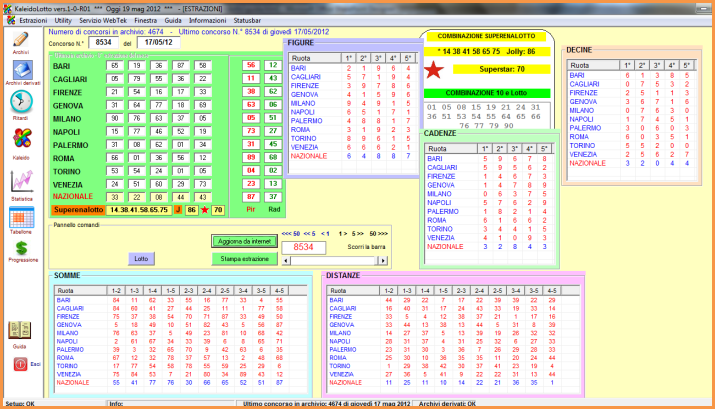Screen dimensions: 715x409
Task: Open the Guida menu item
Action: click(x=173, y=21)
